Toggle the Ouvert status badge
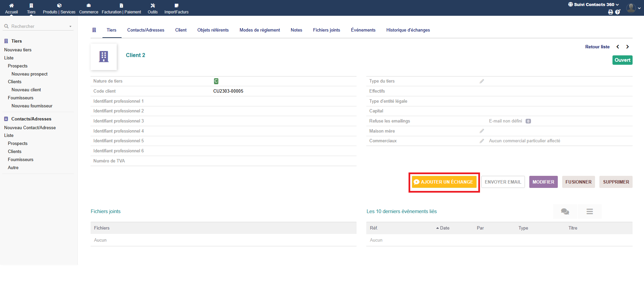This screenshot has height=302, width=644. [622, 60]
